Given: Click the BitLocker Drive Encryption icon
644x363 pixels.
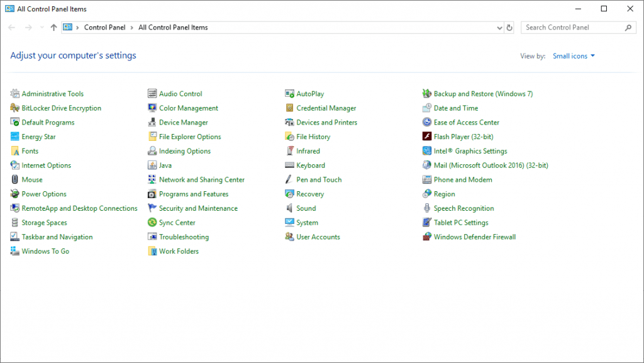Looking at the screenshot, I should [15, 108].
